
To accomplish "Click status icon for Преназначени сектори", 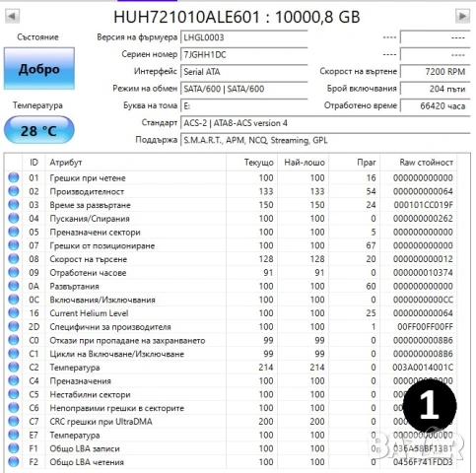I will click(x=14, y=232).
